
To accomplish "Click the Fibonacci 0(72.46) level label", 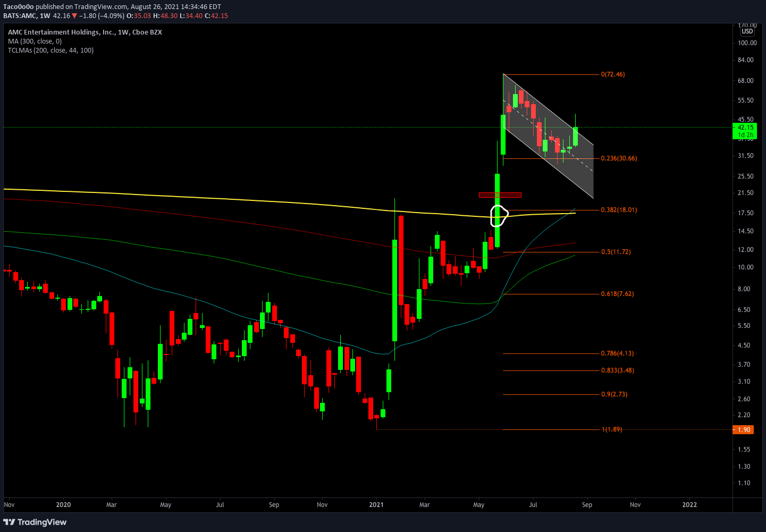I will [x=613, y=74].
